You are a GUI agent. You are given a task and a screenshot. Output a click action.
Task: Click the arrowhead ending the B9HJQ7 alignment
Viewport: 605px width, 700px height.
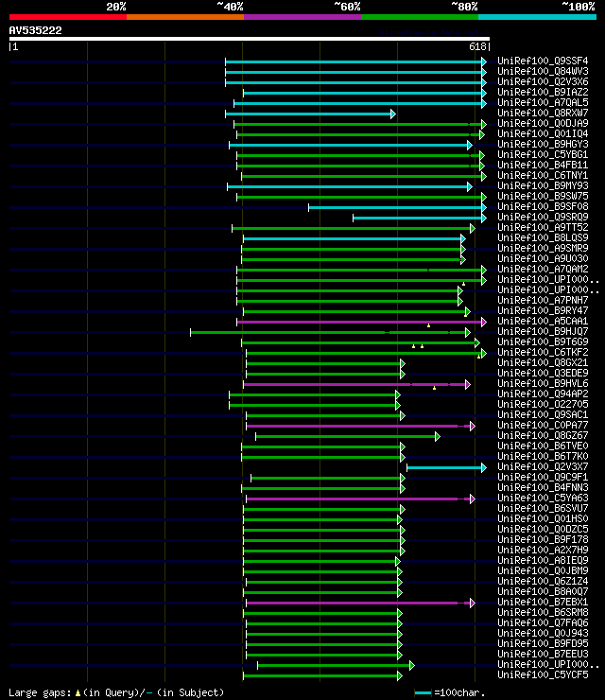[468, 333]
